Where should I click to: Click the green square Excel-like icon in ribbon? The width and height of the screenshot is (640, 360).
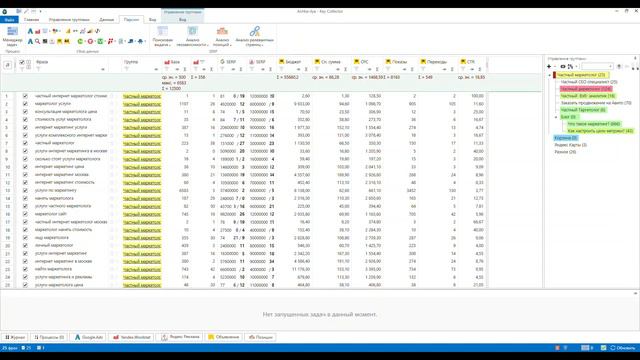tap(100, 41)
